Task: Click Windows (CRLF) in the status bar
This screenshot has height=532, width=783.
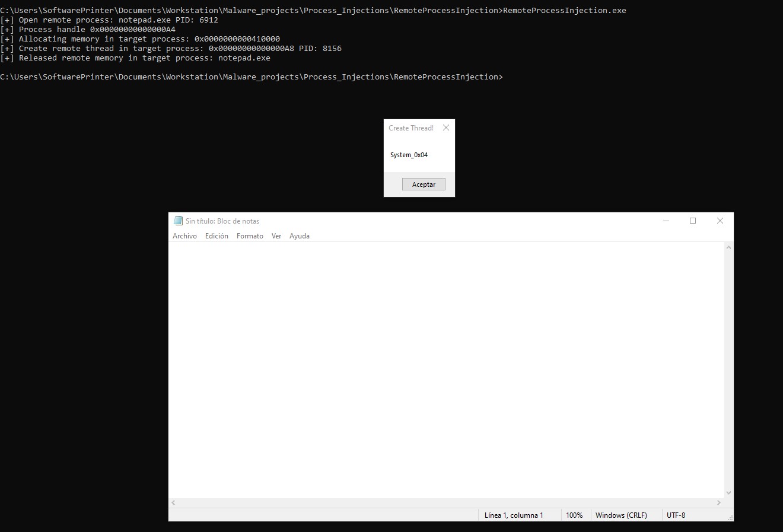Action: (x=621, y=515)
